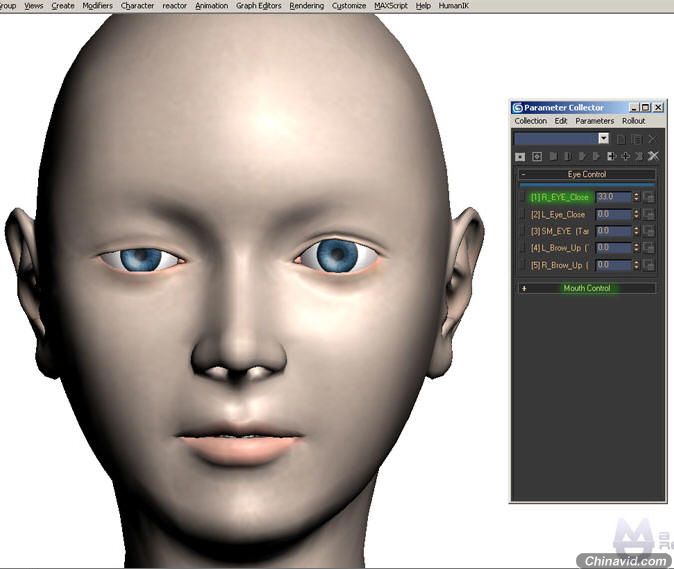
Task: Click the Delete Selected icon
Action: (639, 156)
